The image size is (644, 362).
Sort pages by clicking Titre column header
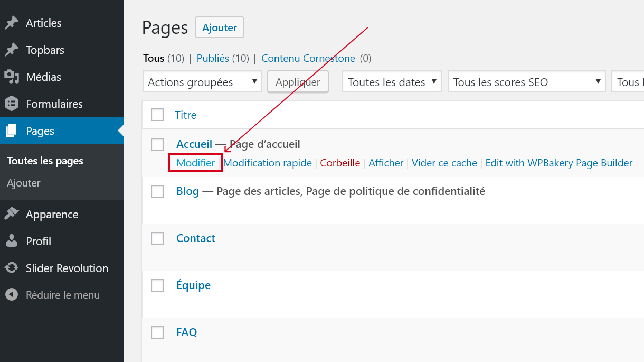(x=186, y=115)
